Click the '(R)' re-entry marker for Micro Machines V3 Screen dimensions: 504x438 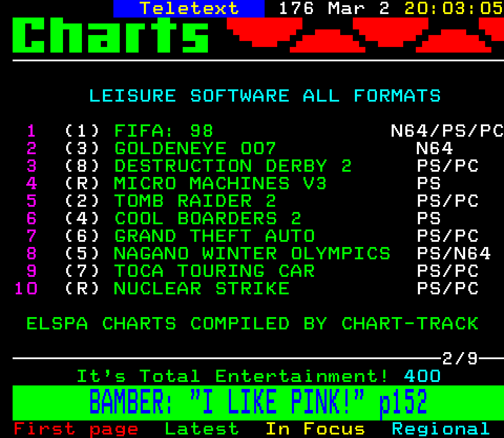coord(82,183)
